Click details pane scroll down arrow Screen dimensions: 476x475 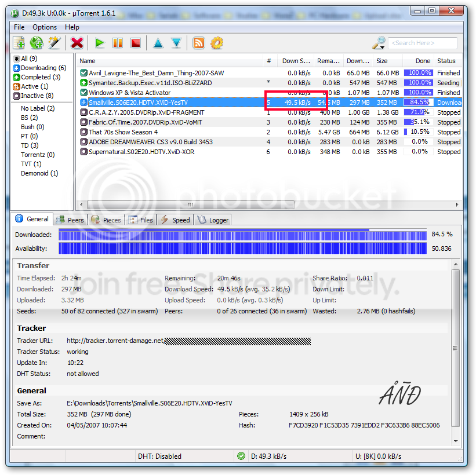coord(456,441)
